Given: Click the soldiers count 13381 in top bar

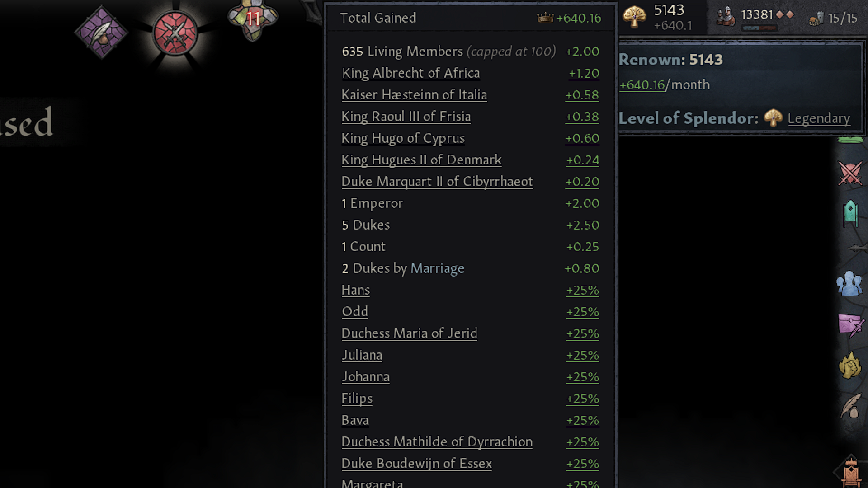Looking at the screenshot, I should click(x=757, y=15).
